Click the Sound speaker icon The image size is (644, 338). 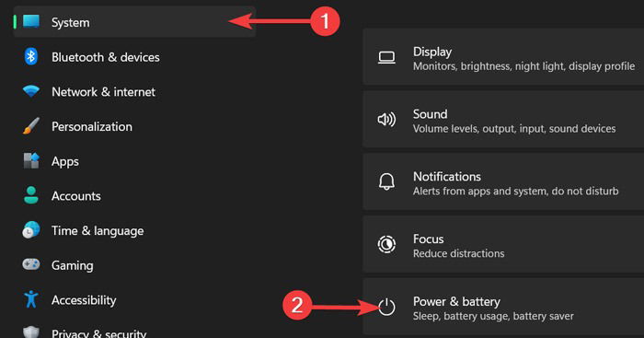[x=386, y=120]
